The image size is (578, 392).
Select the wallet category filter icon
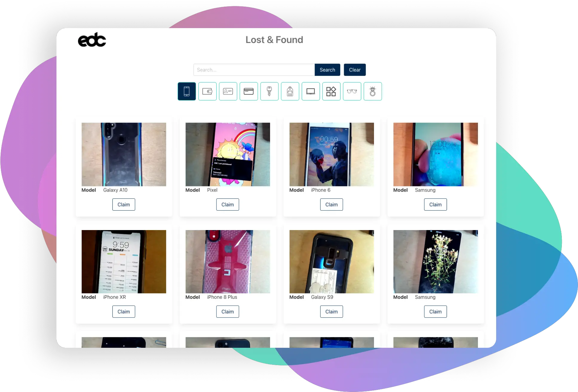pyautogui.click(x=207, y=91)
